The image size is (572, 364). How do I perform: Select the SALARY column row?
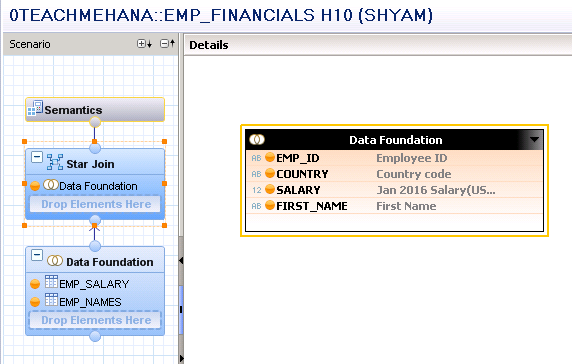click(394, 190)
